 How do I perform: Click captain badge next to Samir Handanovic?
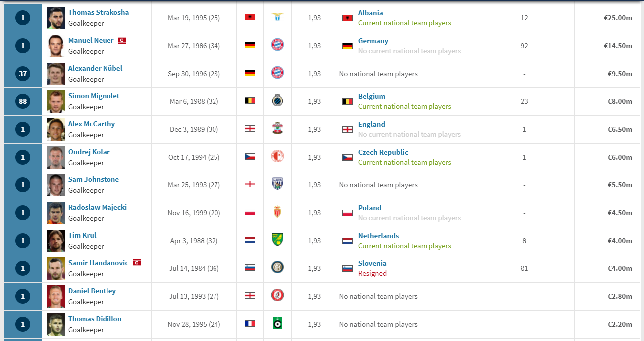tap(137, 263)
